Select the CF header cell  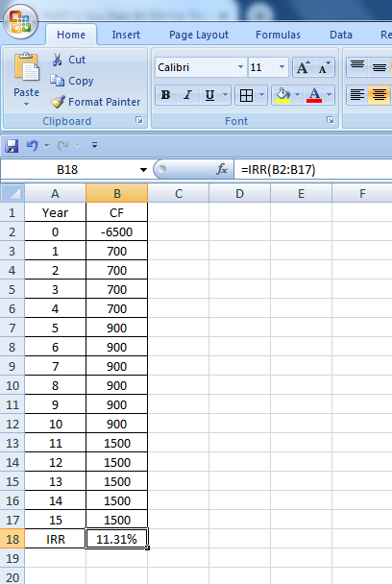click(x=116, y=212)
